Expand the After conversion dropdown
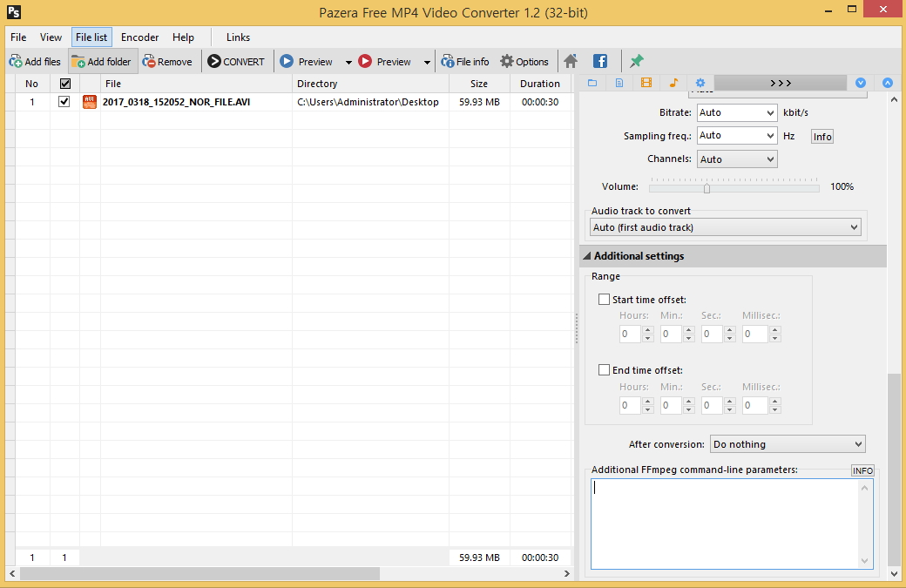This screenshot has height=588, width=906. point(788,444)
